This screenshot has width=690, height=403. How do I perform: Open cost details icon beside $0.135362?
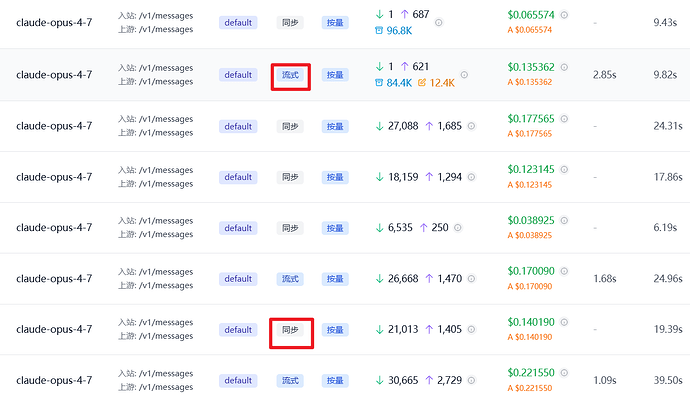click(564, 67)
